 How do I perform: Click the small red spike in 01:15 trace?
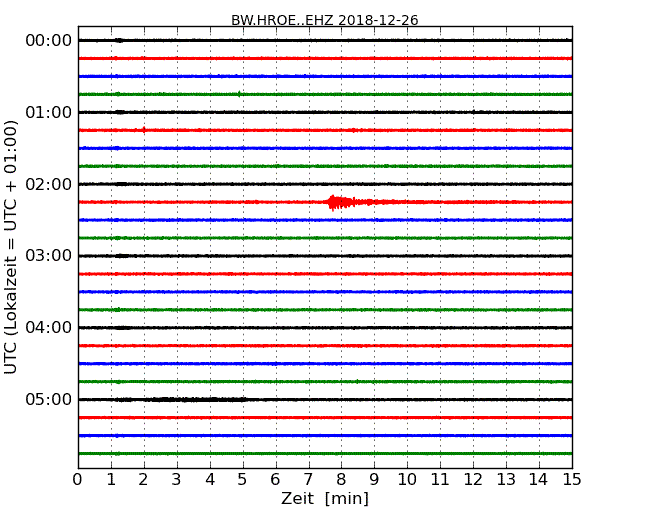144,130
